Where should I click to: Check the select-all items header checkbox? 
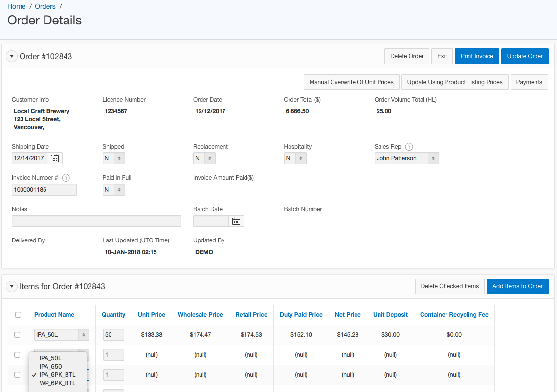click(18, 315)
